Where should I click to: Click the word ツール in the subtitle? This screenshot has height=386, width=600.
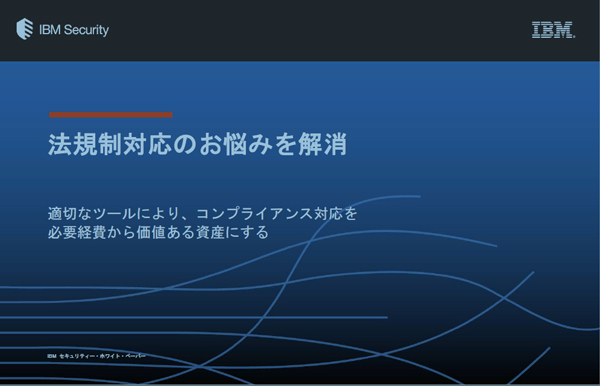pos(114,213)
